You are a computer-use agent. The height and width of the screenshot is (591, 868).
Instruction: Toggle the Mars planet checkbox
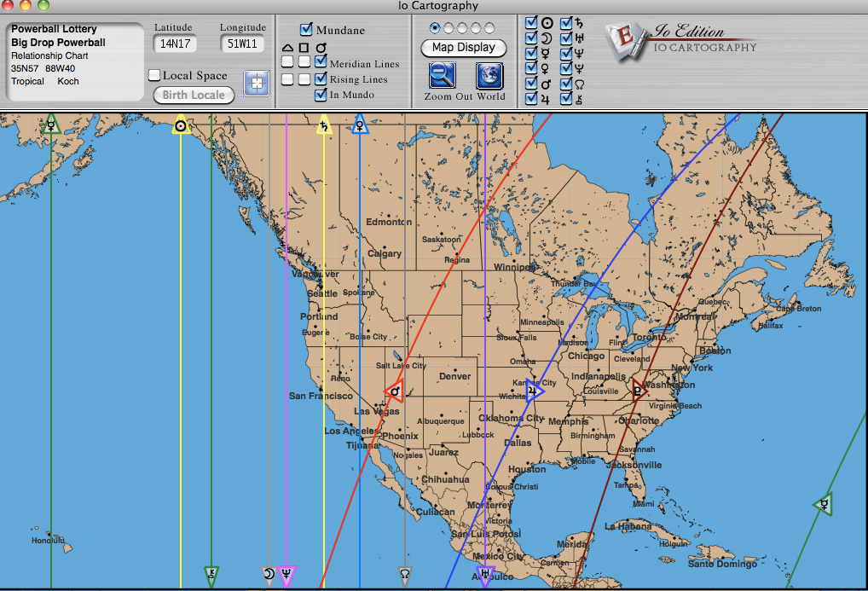tap(531, 84)
